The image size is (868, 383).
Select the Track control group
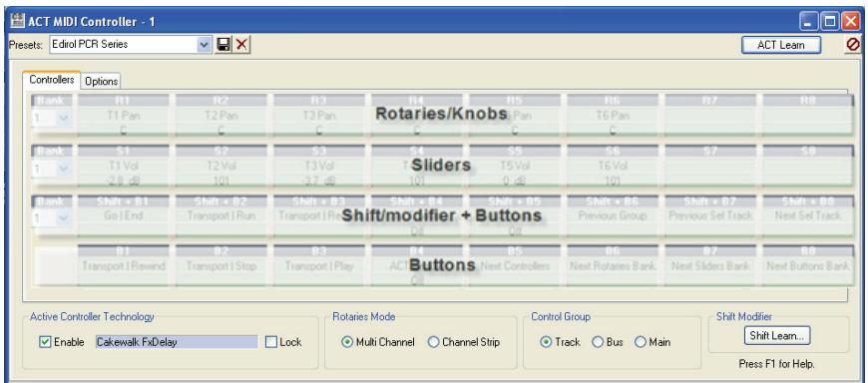pos(546,342)
